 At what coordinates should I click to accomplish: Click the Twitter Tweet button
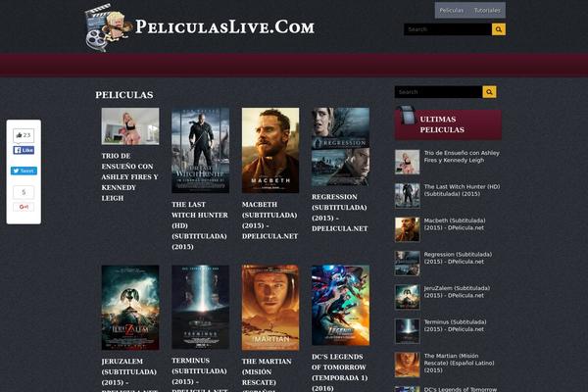pyautogui.click(x=24, y=171)
